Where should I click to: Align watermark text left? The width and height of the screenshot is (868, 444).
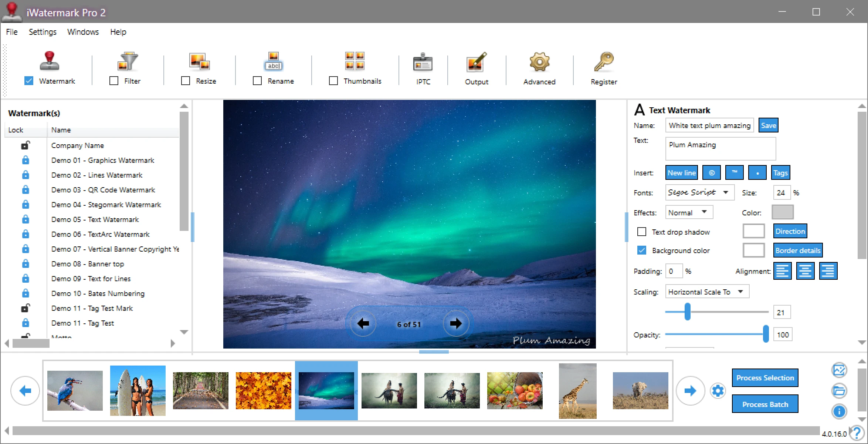point(782,271)
